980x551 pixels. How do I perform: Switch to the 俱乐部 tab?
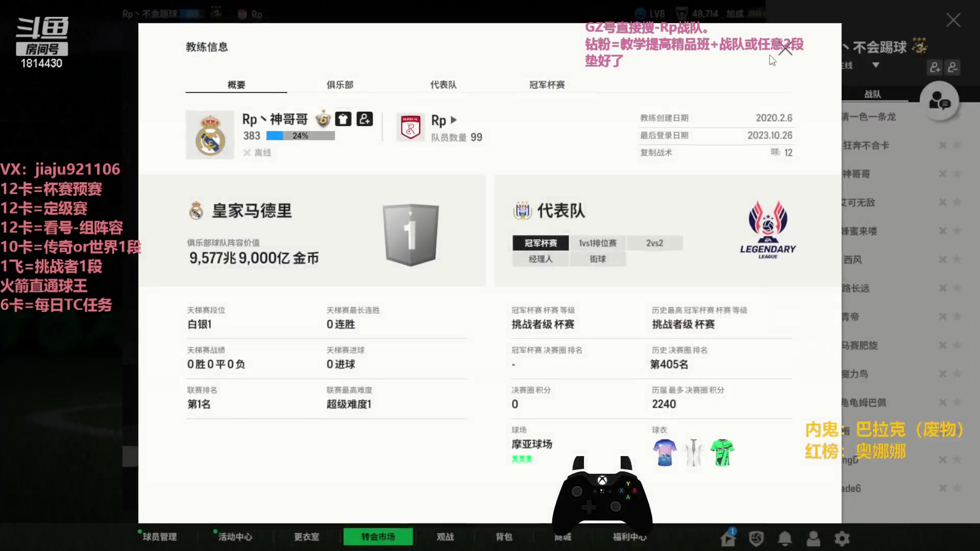[x=339, y=85]
